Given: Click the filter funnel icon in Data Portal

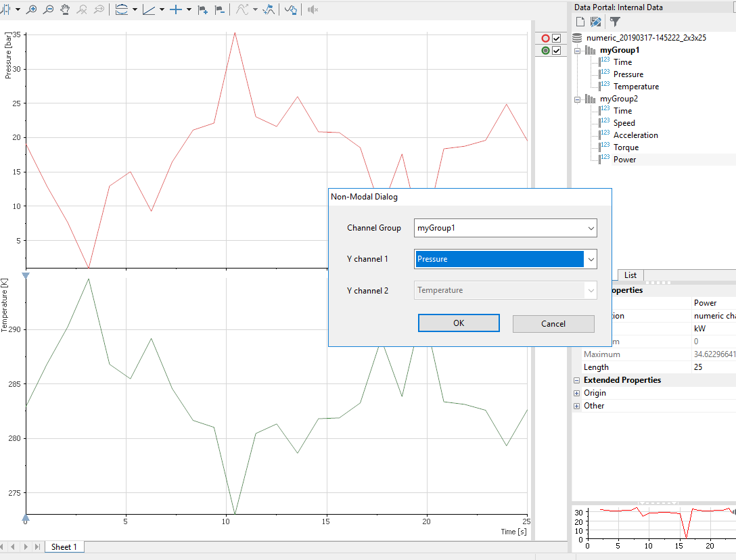Looking at the screenshot, I should [615, 22].
